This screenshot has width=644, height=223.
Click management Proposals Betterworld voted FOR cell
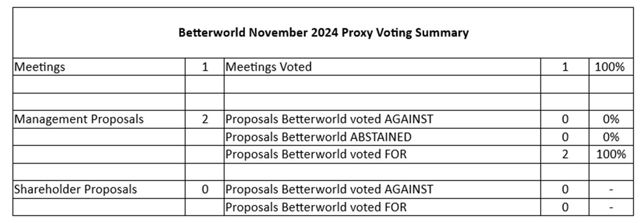point(383,155)
